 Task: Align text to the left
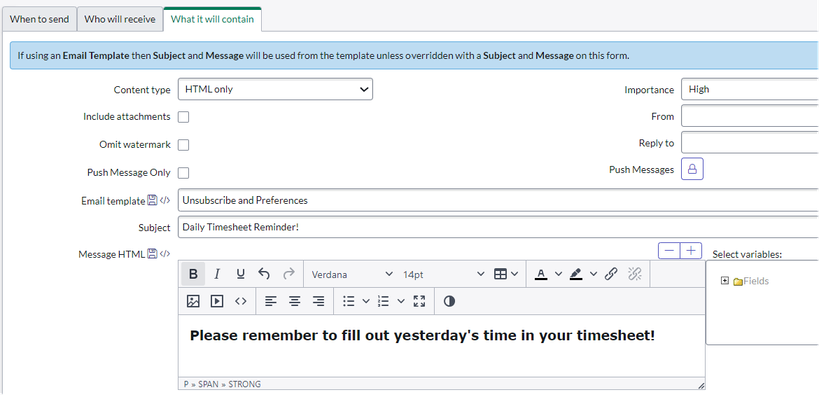(x=271, y=301)
